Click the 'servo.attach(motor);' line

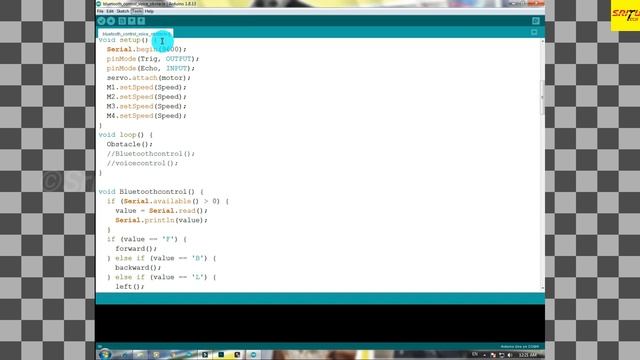click(x=149, y=78)
